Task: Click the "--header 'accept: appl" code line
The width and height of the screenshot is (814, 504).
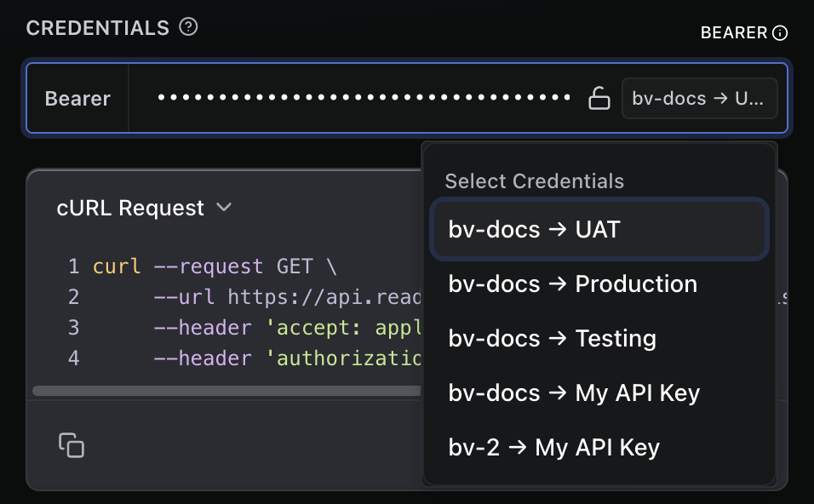Action: coord(287,328)
